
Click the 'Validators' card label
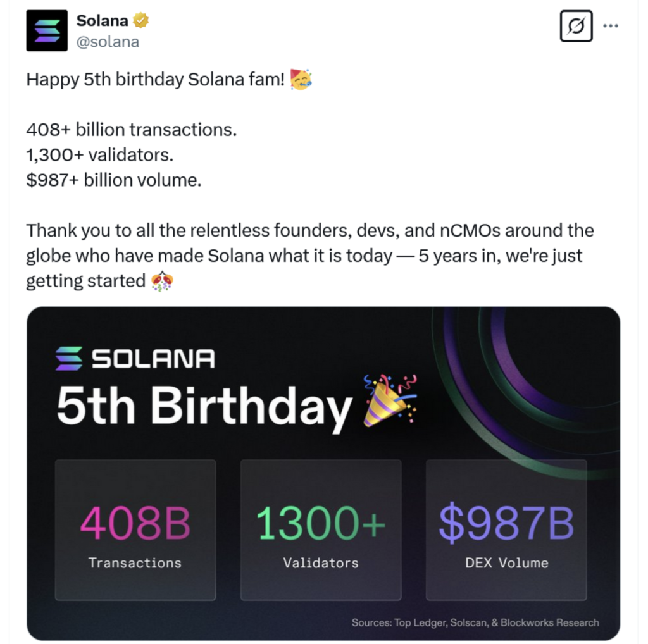click(320, 562)
